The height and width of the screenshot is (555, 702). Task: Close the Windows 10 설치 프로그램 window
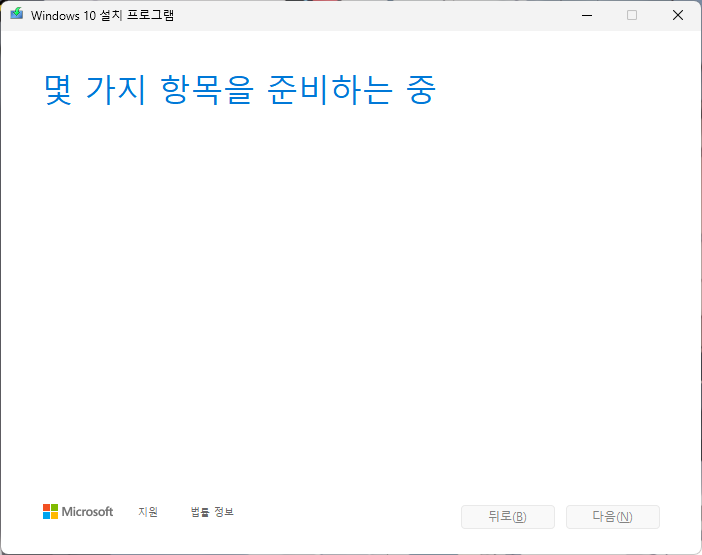678,15
